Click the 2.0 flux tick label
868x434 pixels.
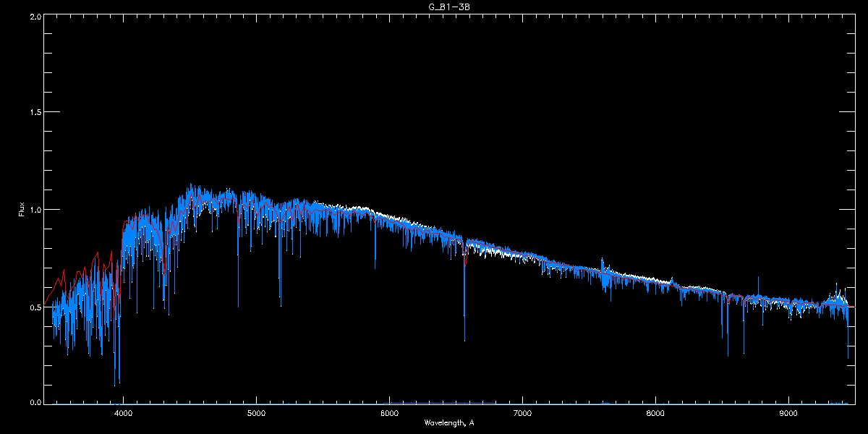click(x=35, y=15)
